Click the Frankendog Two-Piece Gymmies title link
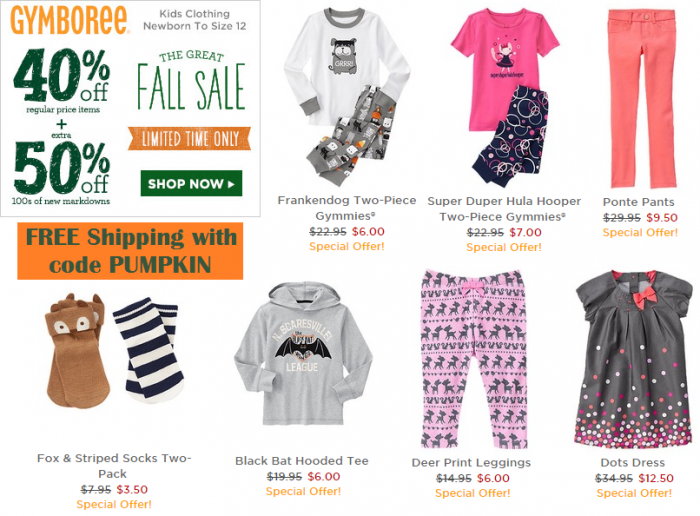Screen dimensions: 700x516 point(344,208)
